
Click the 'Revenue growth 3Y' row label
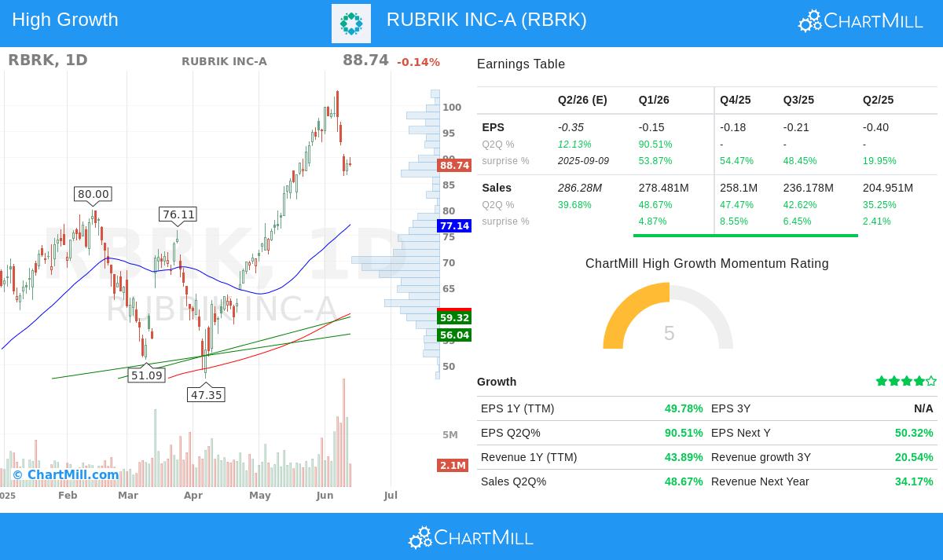(761, 457)
